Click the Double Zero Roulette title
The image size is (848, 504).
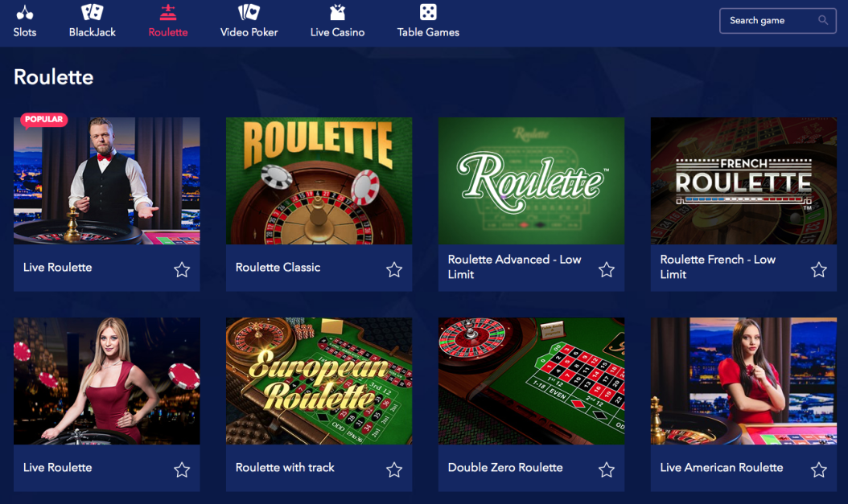click(505, 467)
